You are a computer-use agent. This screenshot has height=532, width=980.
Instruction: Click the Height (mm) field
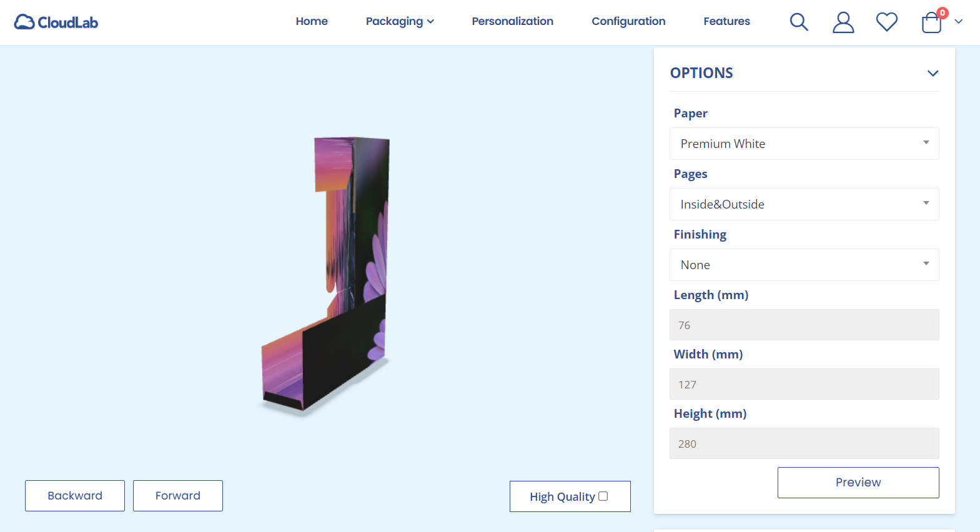(x=804, y=443)
